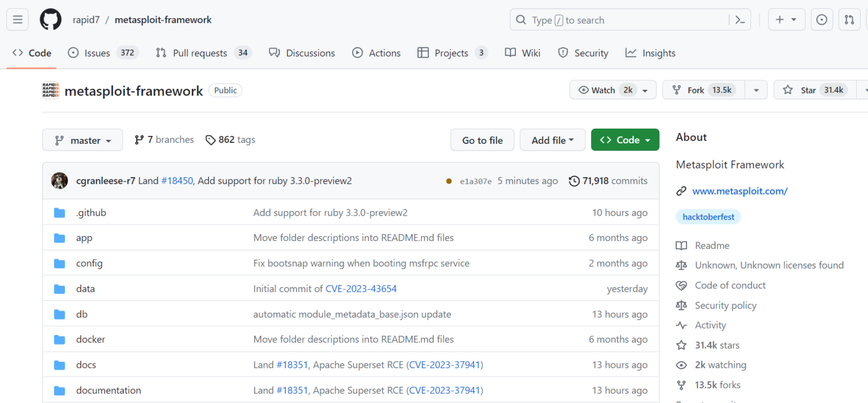Open the command palette icon in search bar

[740, 20]
